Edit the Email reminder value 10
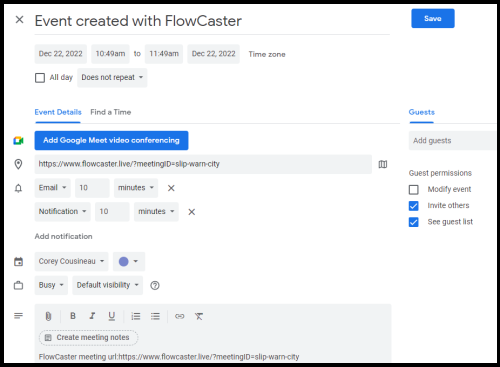The height and width of the screenshot is (367, 500). pyautogui.click(x=92, y=188)
